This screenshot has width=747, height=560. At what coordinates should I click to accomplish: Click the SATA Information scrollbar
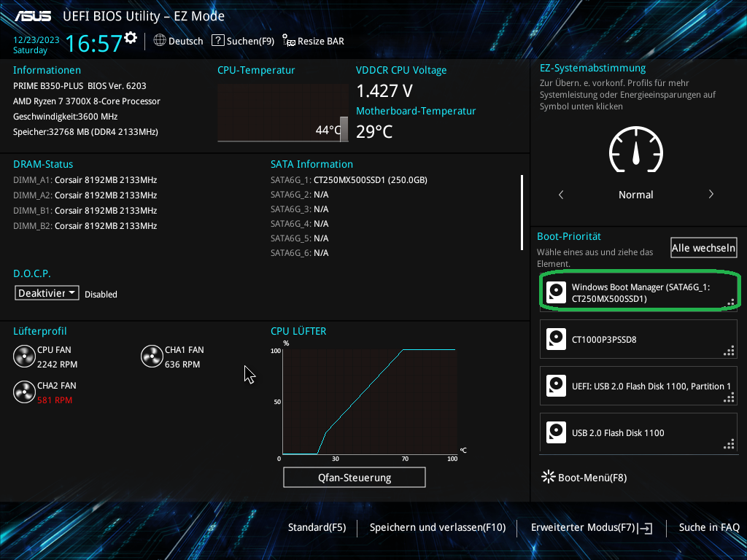522,212
